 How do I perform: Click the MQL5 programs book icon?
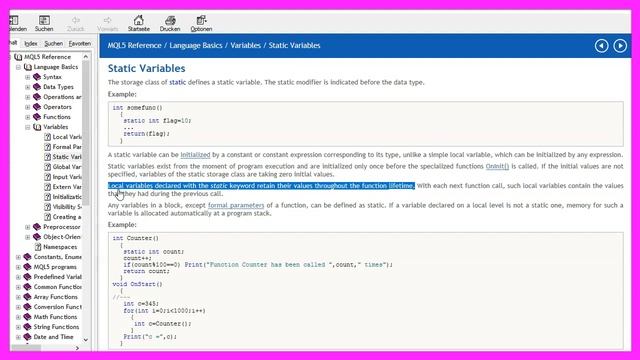coord(27,267)
